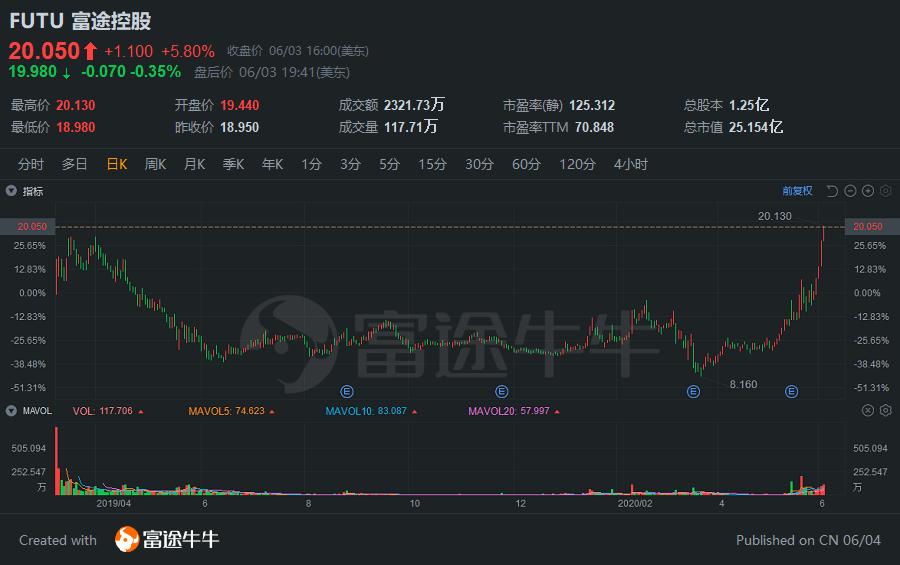Viewport: 900px width, 565px height.
Task: Click the 最高价 20.130 value
Action: (75, 105)
